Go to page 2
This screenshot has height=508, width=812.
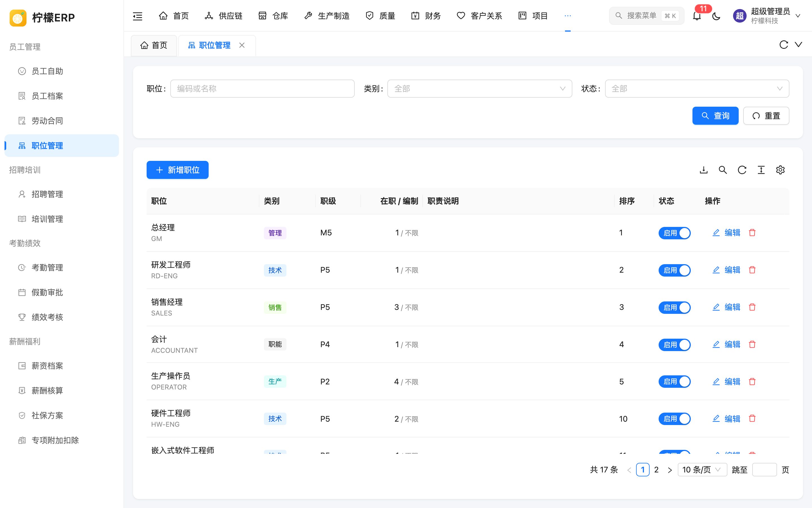656,470
